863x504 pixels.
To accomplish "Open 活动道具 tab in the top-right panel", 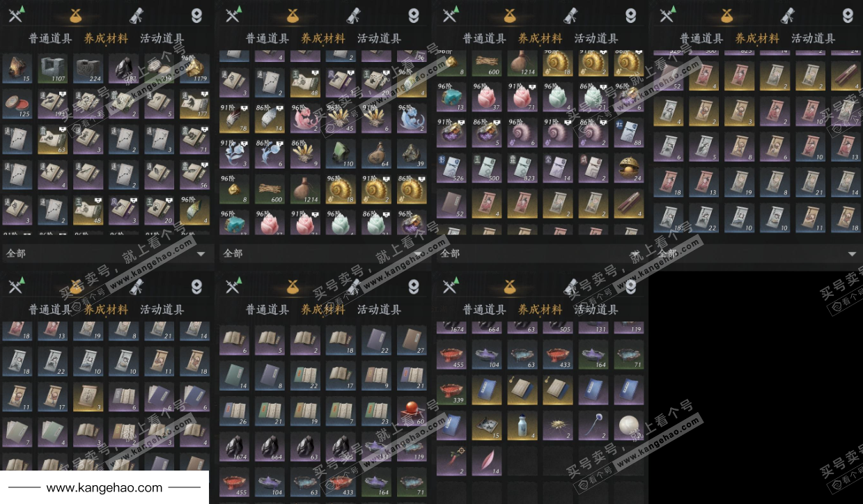I will pos(813,38).
